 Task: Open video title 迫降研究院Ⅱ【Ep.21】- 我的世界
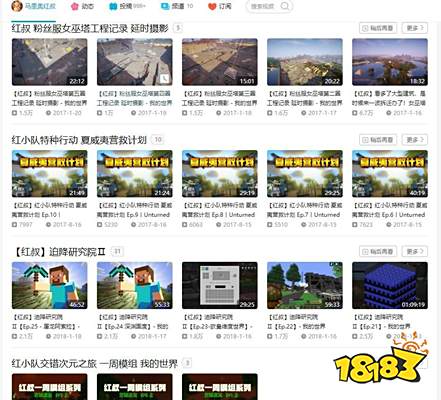[x=381, y=321]
